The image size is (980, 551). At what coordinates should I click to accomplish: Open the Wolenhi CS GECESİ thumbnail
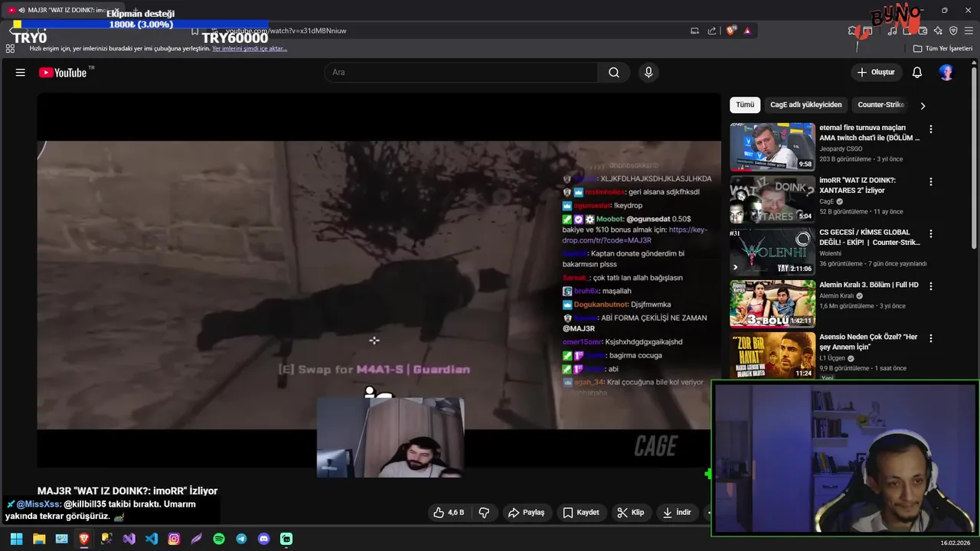click(773, 251)
